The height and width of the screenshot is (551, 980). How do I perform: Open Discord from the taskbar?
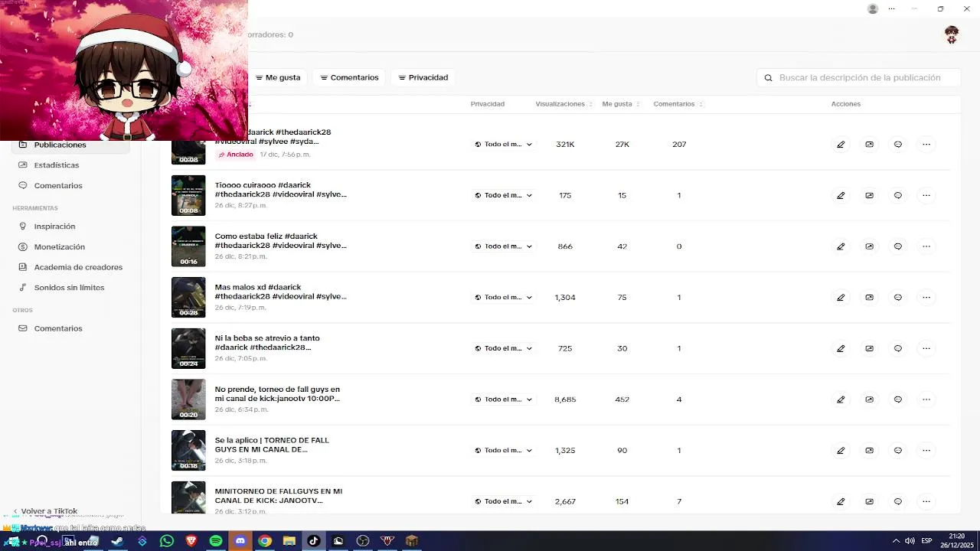tap(240, 541)
